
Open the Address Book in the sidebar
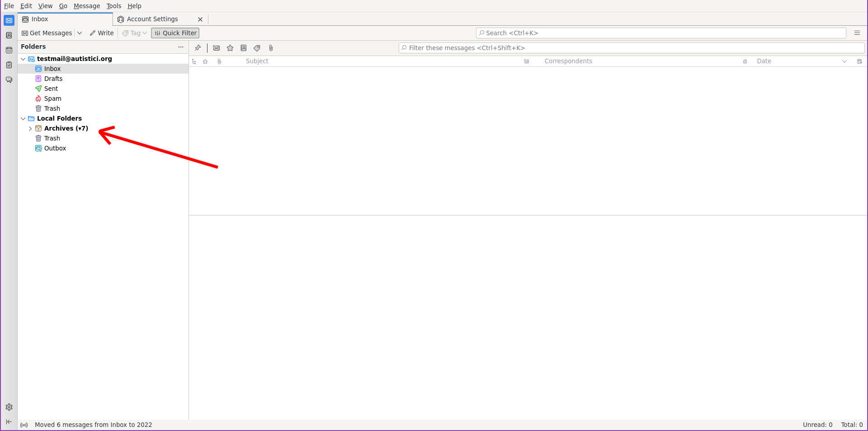(9, 35)
